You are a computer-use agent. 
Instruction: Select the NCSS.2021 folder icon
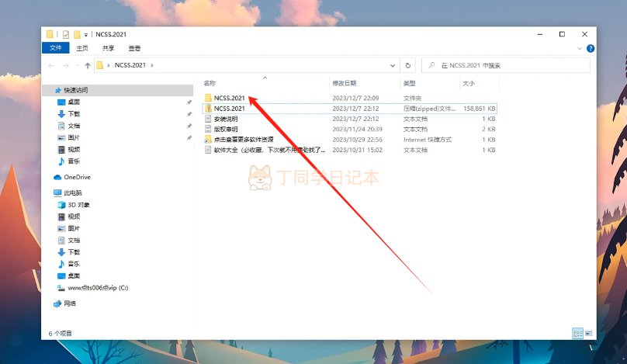click(x=208, y=98)
